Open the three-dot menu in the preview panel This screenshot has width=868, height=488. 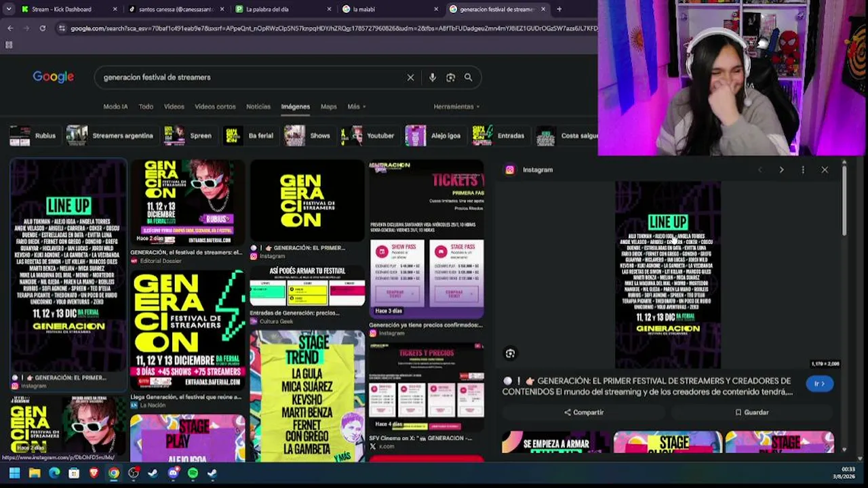(803, 170)
